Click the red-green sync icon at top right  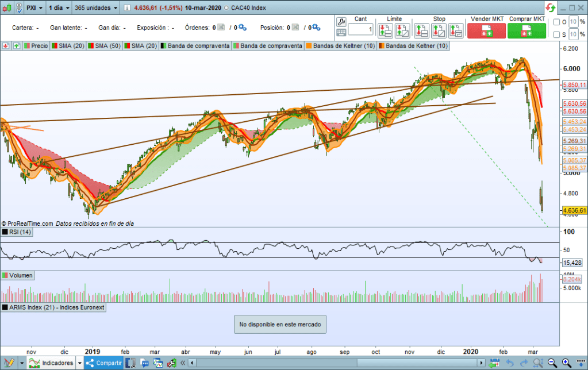coord(550,8)
